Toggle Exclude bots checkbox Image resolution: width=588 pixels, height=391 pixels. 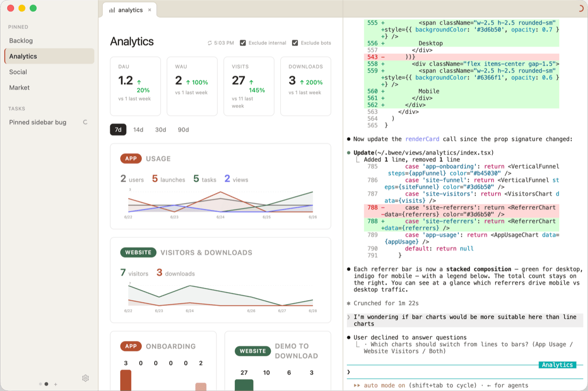click(x=295, y=43)
